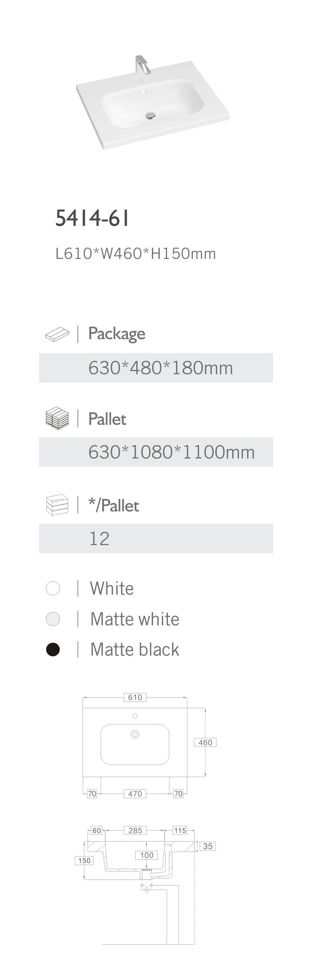
Task: Click the 470 basin width dimension label
Action: 135,794
